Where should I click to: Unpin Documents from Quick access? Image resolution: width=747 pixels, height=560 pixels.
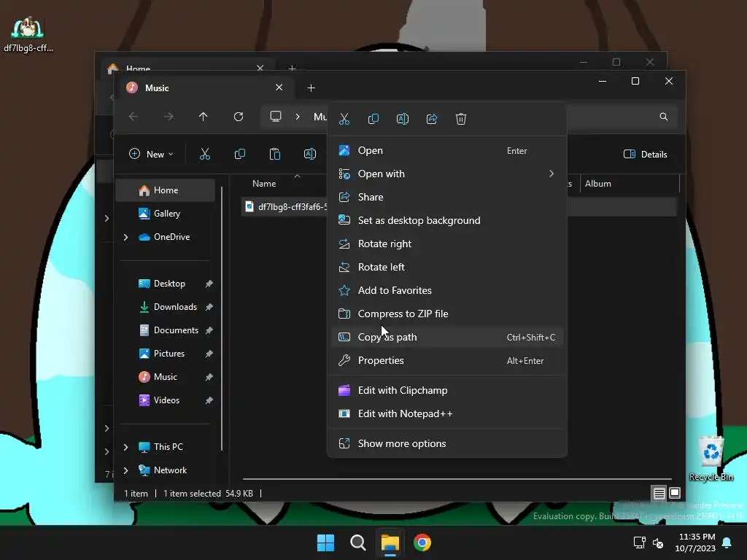point(209,330)
